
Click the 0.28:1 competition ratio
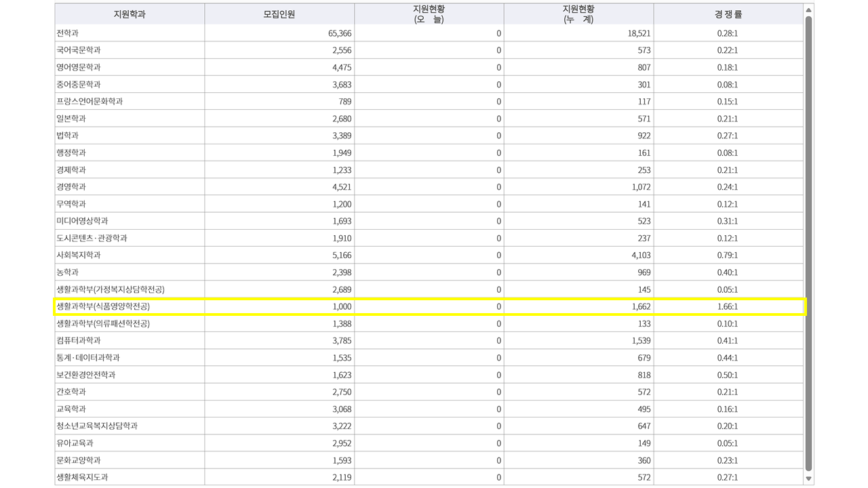[727, 33]
